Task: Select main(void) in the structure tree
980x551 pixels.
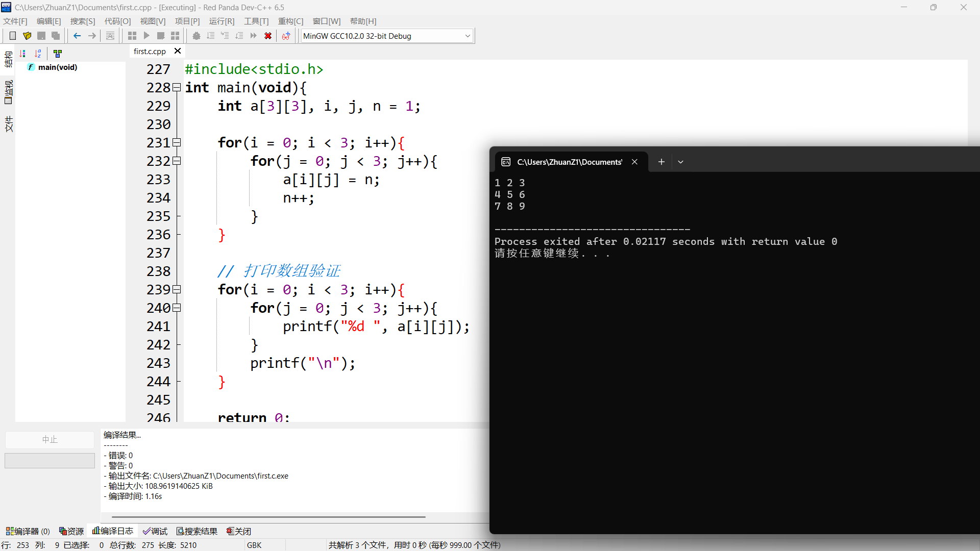Action: click(x=57, y=67)
